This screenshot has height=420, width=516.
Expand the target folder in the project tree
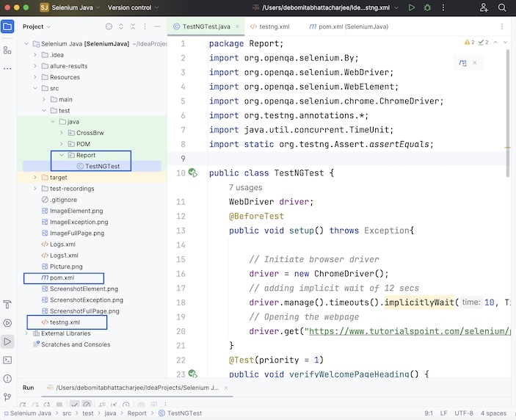(x=35, y=178)
